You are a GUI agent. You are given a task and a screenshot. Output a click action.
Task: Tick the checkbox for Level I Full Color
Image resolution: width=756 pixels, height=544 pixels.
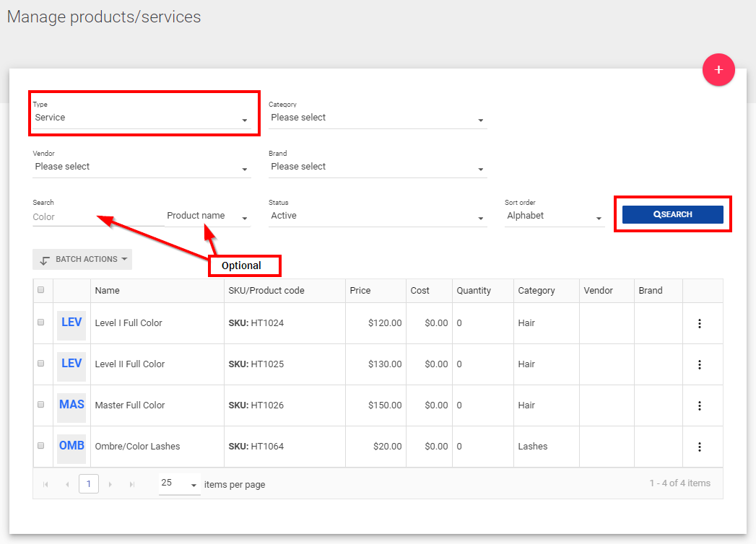(x=41, y=323)
